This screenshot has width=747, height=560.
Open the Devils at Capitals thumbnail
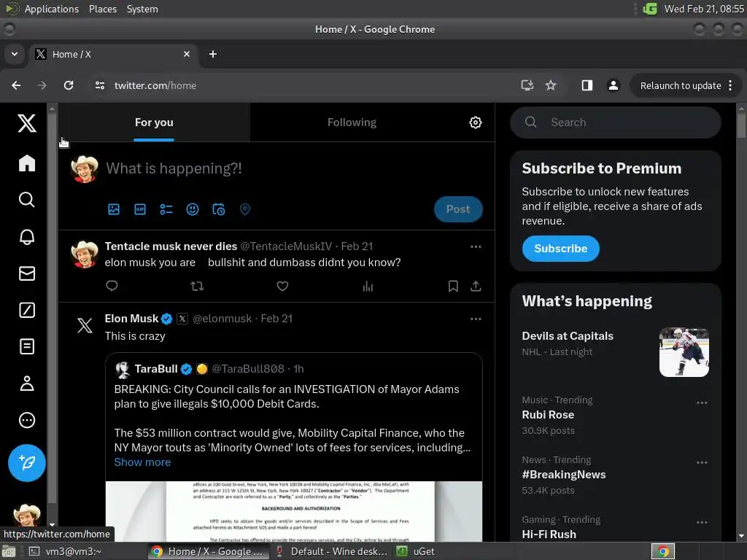pyautogui.click(x=684, y=352)
